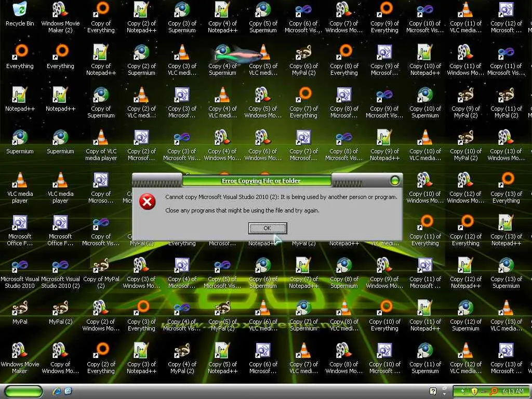Select Copy (13) of Supermium icon
The width and height of the screenshot is (532, 399).
point(506,273)
